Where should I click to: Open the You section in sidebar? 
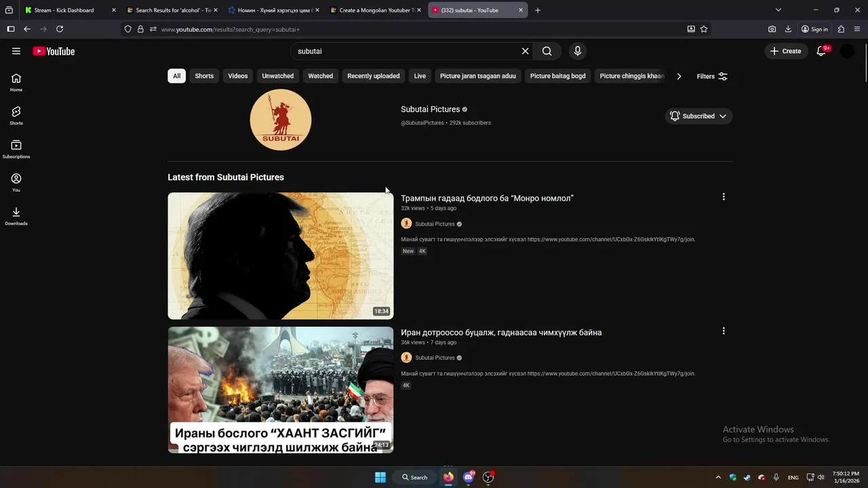click(x=16, y=182)
